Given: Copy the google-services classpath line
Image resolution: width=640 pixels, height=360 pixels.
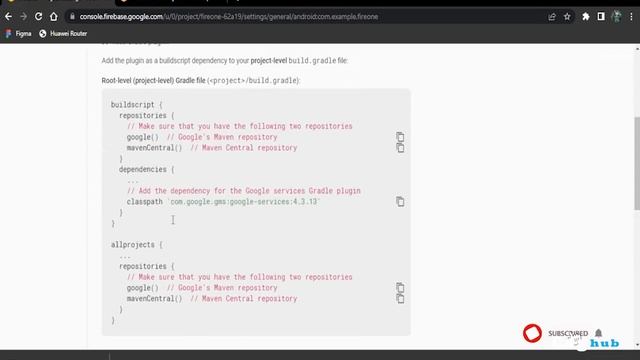Looking at the screenshot, I should 400,202.
